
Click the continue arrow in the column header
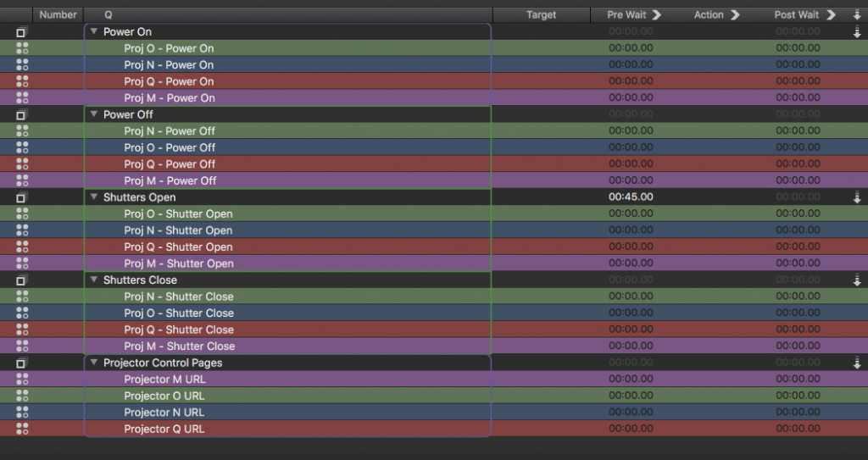point(857,15)
